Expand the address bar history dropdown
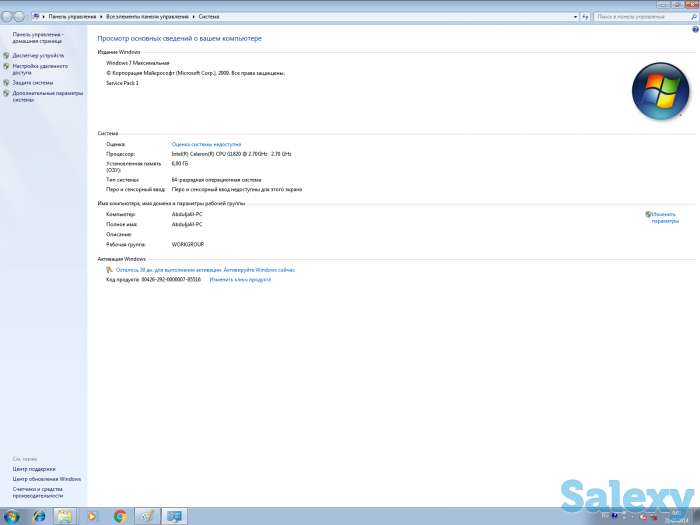 pos(575,17)
